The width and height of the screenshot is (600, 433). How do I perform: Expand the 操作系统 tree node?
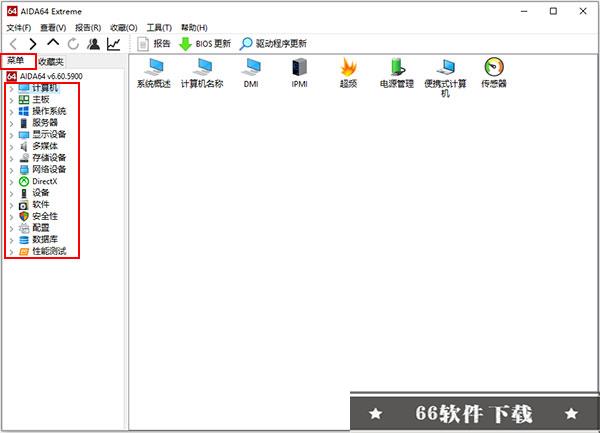point(11,112)
